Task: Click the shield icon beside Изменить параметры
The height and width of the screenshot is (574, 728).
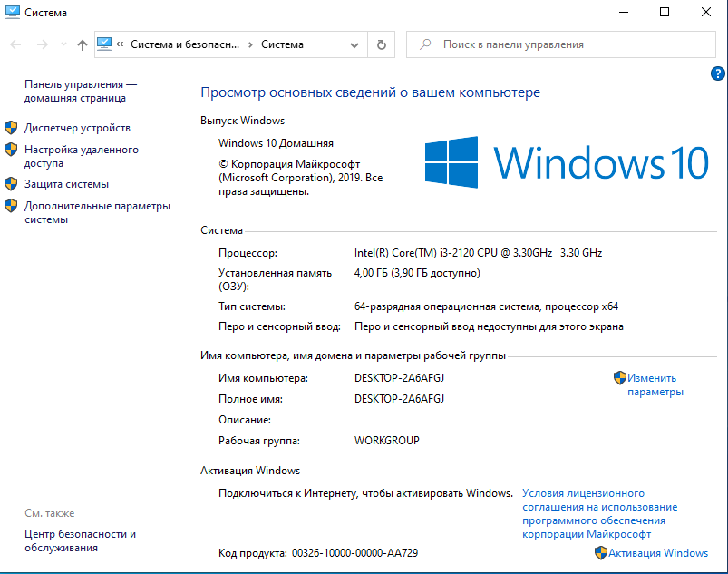Action: click(620, 377)
